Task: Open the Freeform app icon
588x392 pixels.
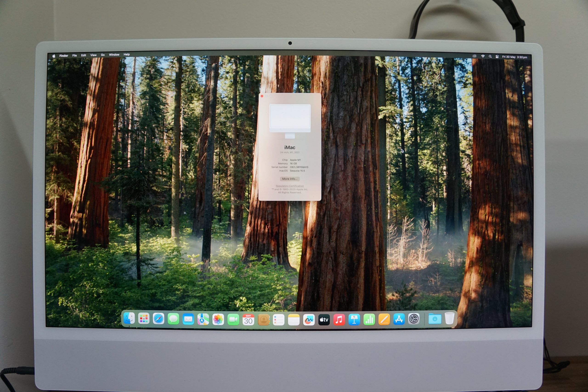Action: [x=309, y=320]
